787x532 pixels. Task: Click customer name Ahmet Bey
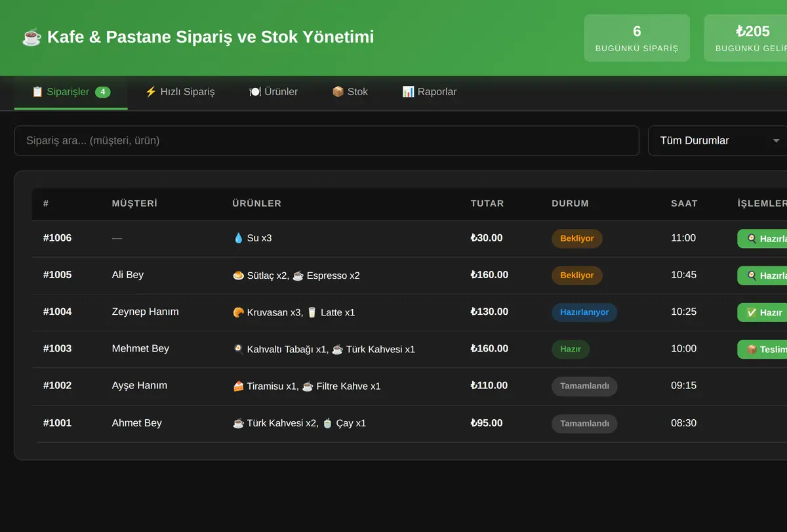coord(137,423)
